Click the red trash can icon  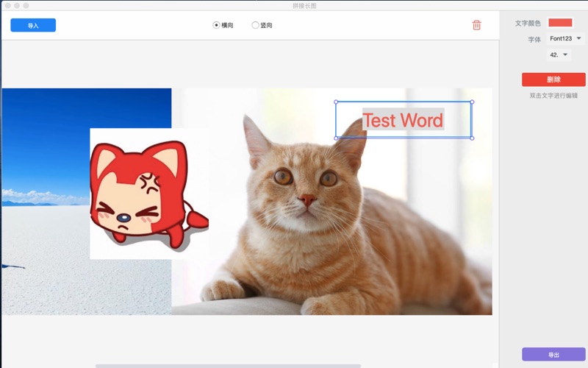pos(476,25)
